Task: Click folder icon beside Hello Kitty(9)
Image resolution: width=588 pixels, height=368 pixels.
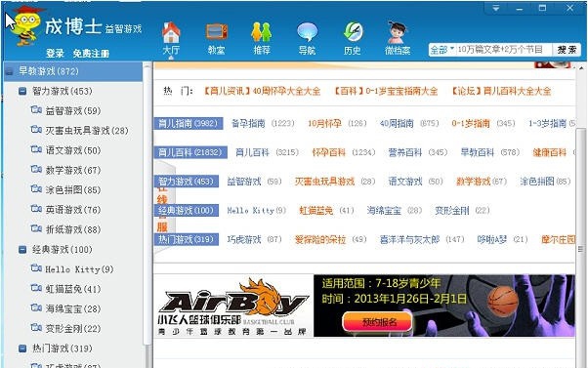Action: pyautogui.click(x=36, y=268)
